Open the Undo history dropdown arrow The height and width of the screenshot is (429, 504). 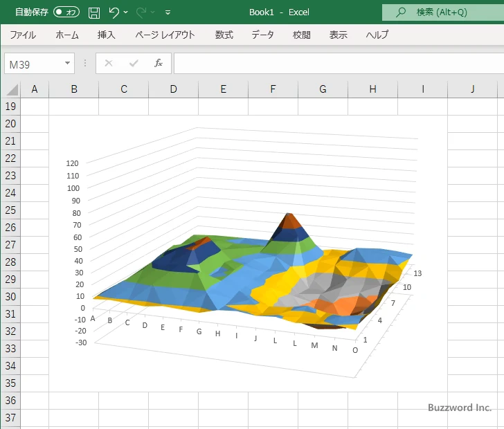126,12
